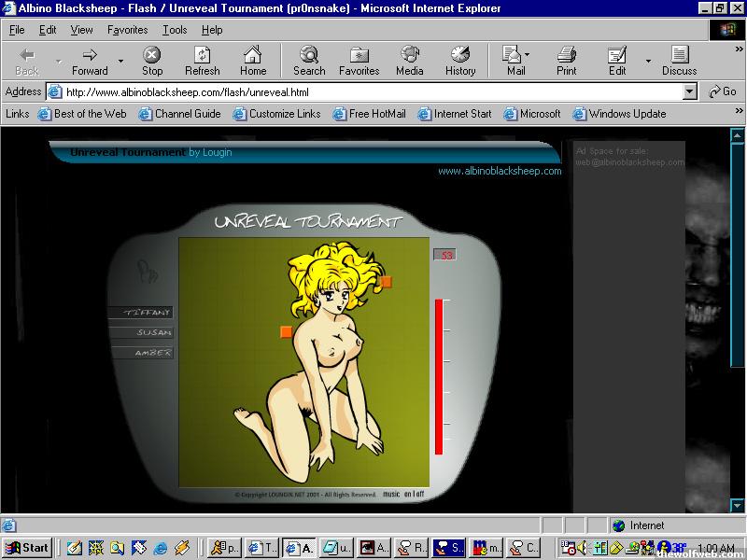Expand the address bar dropdown arrow
The height and width of the screenshot is (560, 747).
tap(689, 91)
